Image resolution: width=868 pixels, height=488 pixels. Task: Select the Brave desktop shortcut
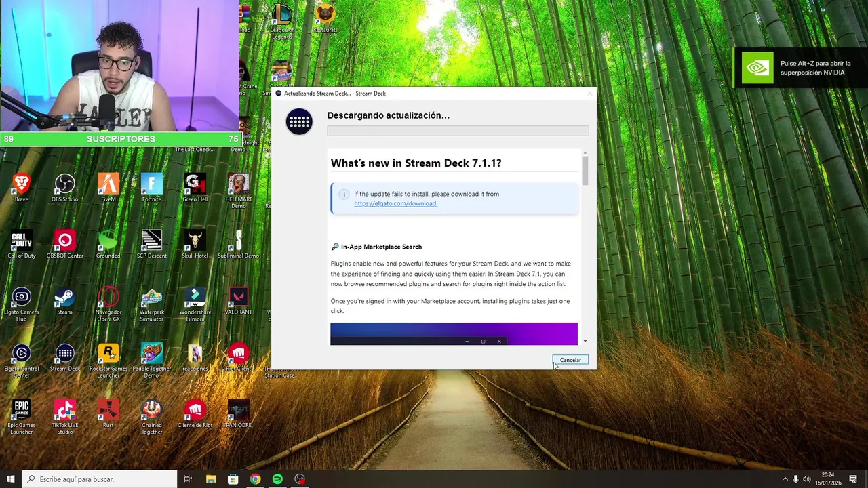pyautogui.click(x=22, y=188)
